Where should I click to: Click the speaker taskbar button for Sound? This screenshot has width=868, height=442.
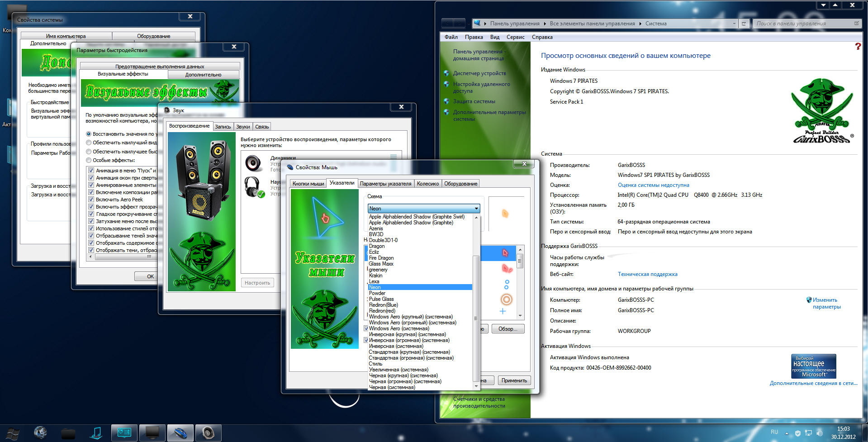pyautogui.click(x=208, y=433)
